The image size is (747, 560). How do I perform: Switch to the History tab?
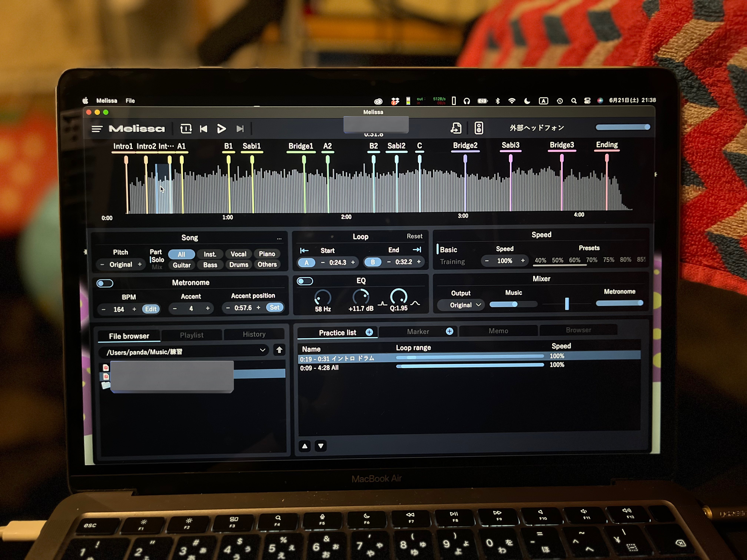click(254, 334)
